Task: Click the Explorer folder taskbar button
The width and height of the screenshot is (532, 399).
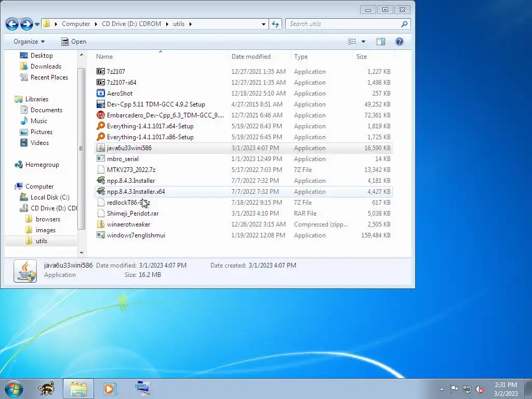Action: tap(78, 389)
